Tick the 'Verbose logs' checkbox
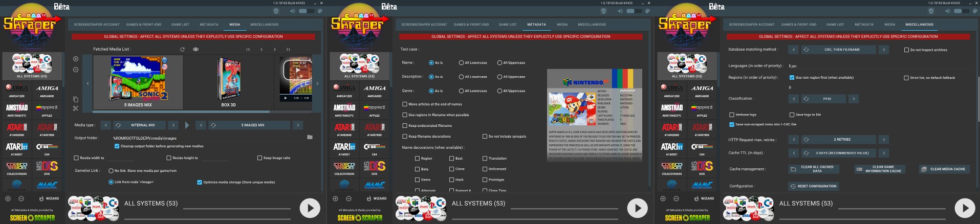This screenshot has width=980, height=224. (x=732, y=115)
